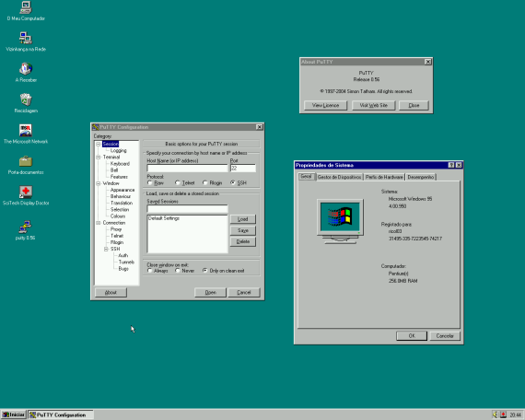Select Logging in the category tree
This screenshot has width=525, height=420.
point(119,151)
